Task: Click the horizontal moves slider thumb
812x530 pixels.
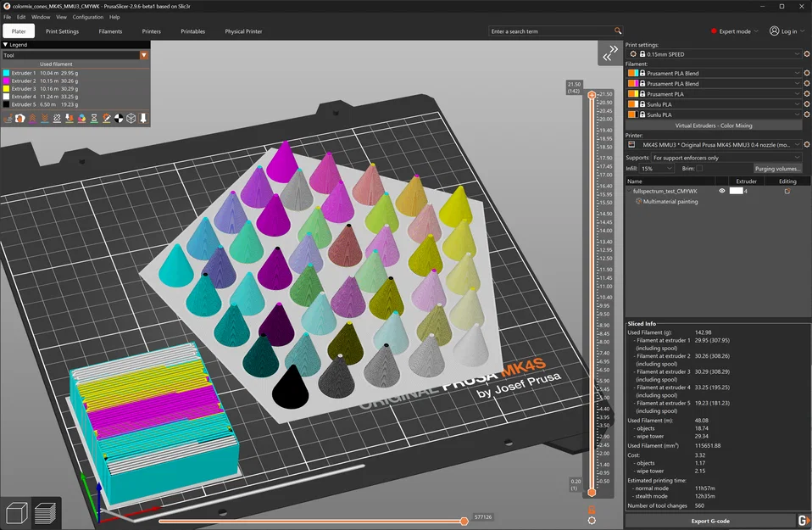Action: pos(464,521)
